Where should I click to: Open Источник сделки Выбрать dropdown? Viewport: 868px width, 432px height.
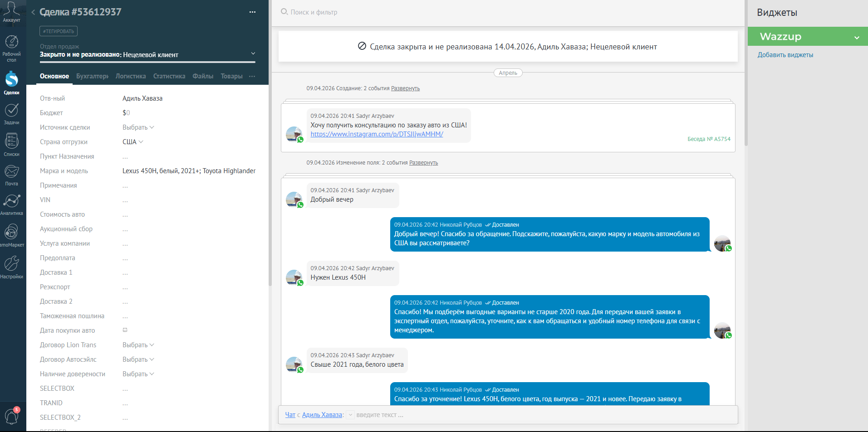pos(138,127)
